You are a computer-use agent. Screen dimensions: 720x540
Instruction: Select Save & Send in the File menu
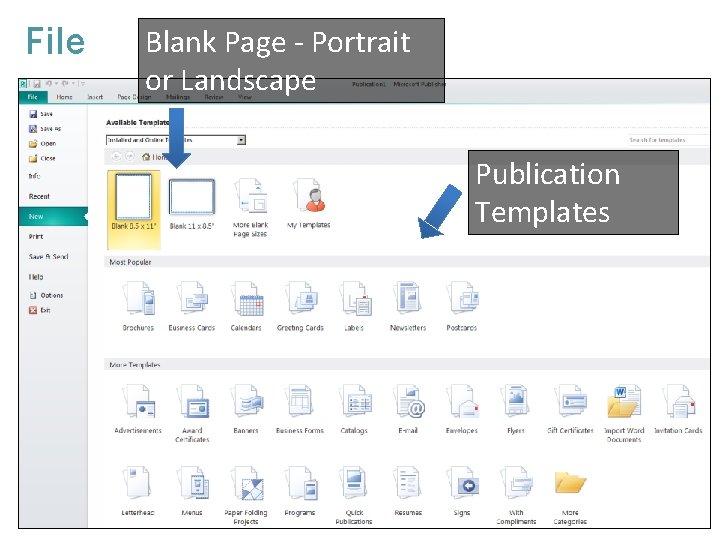pyautogui.click(x=48, y=257)
